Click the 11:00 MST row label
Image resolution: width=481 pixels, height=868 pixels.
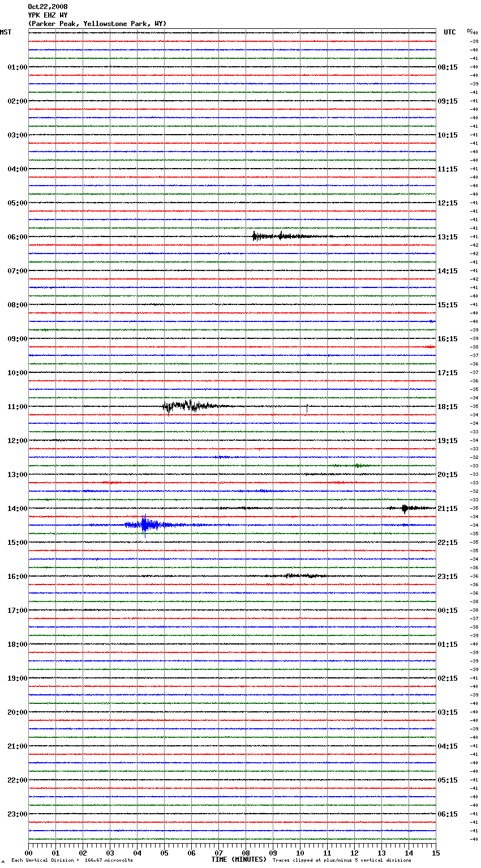tap(18, 407)
